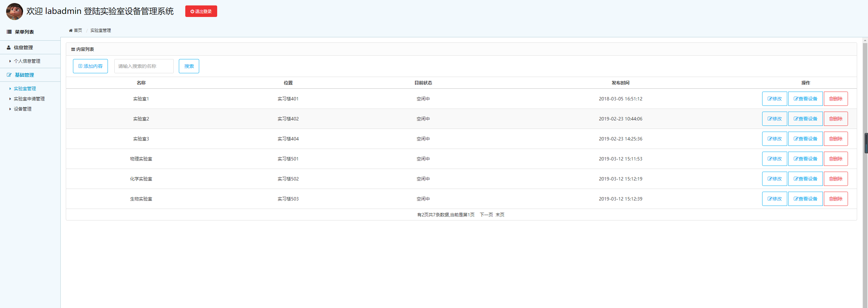Screen dimensions: 868x308
Task: Edit 实验室1 with its 修改 button
Action: [774, 99]
